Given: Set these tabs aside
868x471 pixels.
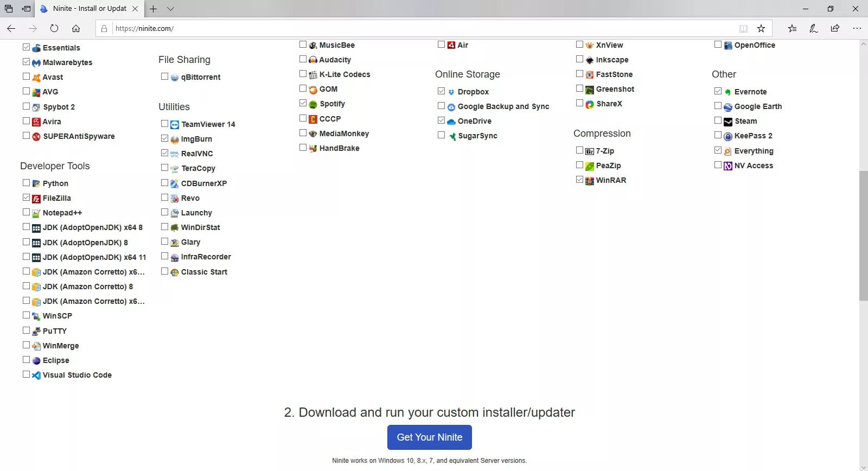Looking at the screenshot, I should coord(26,9).
